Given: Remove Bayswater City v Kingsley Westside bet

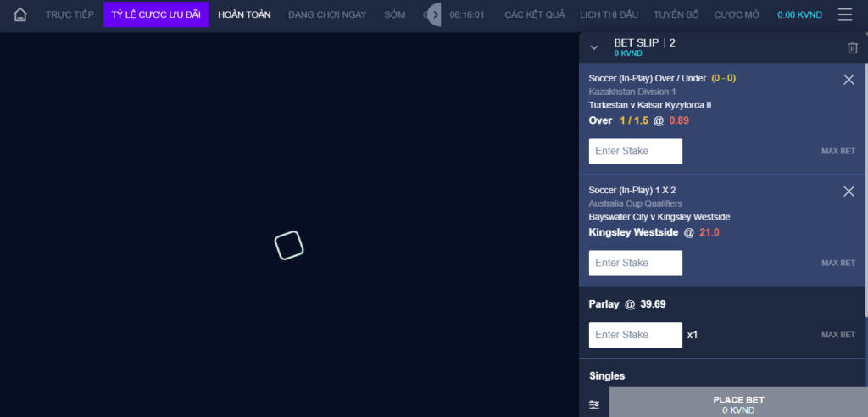Looking at the screenshot, I should click(849, 192).
